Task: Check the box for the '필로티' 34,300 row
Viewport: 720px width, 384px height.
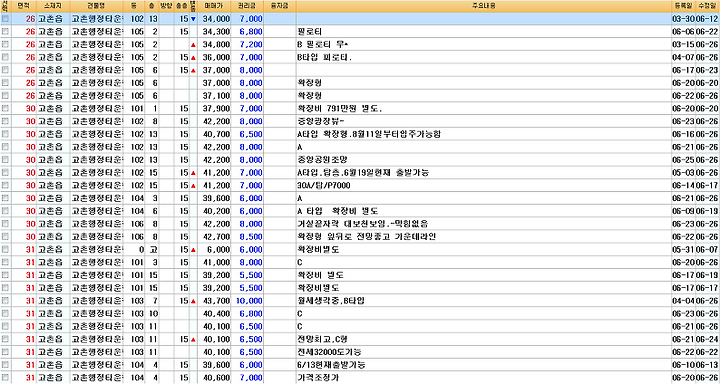Action: coord(5,32)
